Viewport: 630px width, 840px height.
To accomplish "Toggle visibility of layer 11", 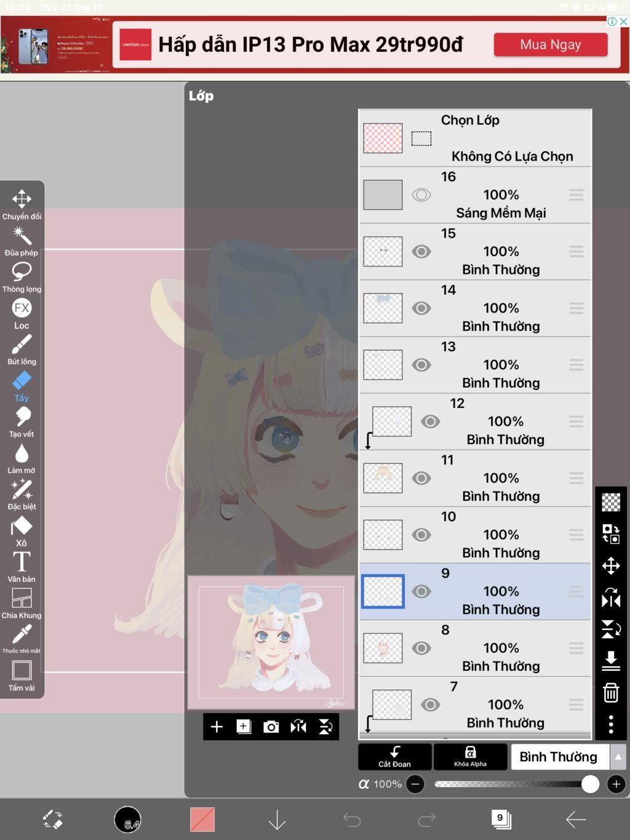I will click(x=421, y=478).
